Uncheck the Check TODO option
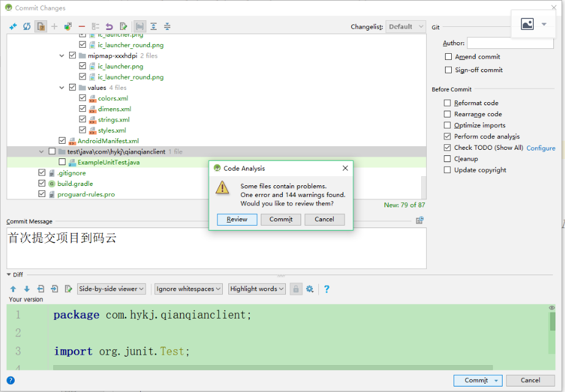 tap(447, 147)
